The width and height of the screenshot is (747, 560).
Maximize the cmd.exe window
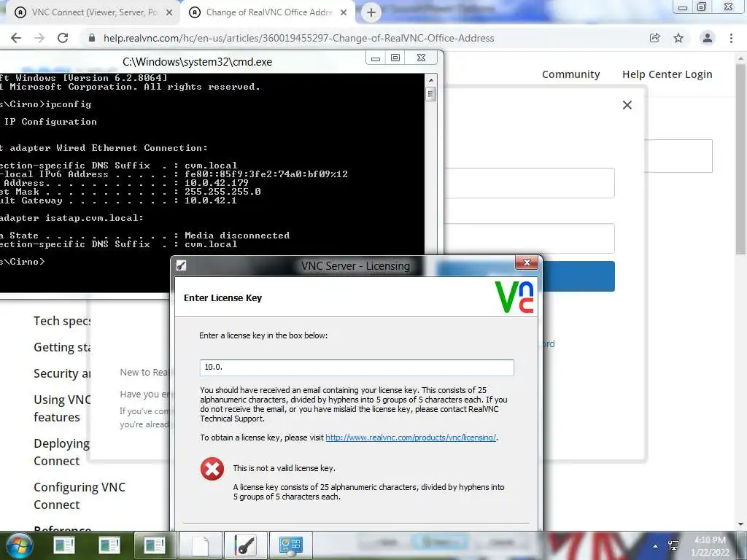click(x=395, y=58)
